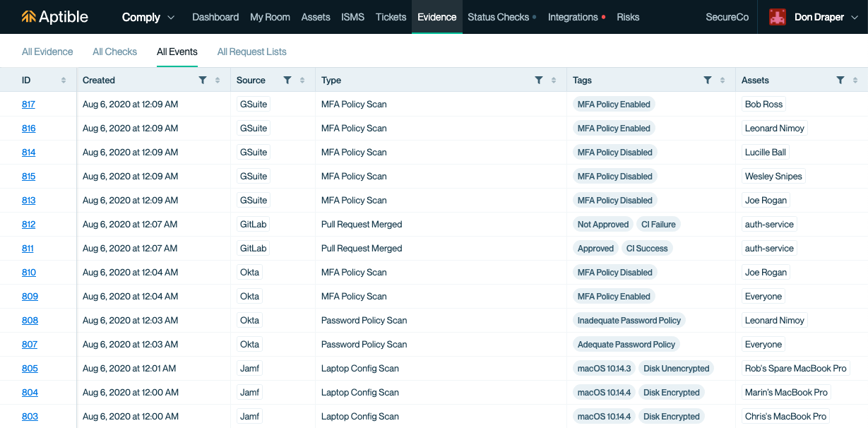Navigate to Risks
Screen dimensions: 868x428
coord(628,17)
